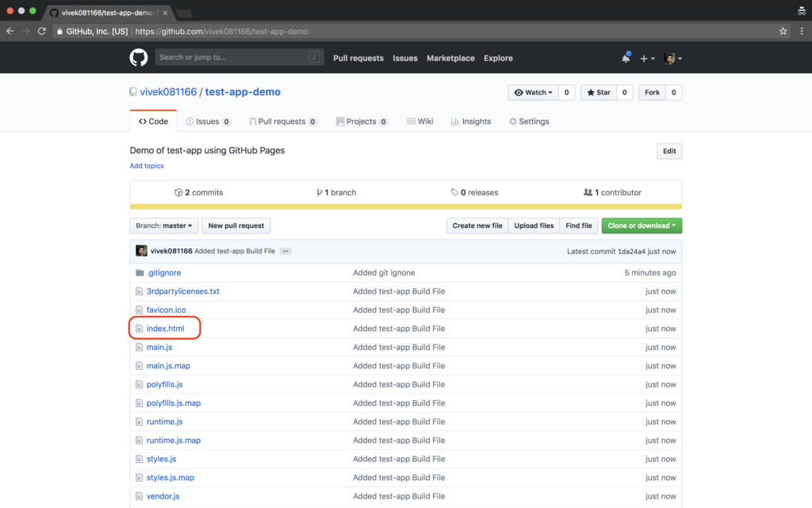Screen dimensions: 812x508
Task: Click New pull request button
Action: click(x=236, y=225)
